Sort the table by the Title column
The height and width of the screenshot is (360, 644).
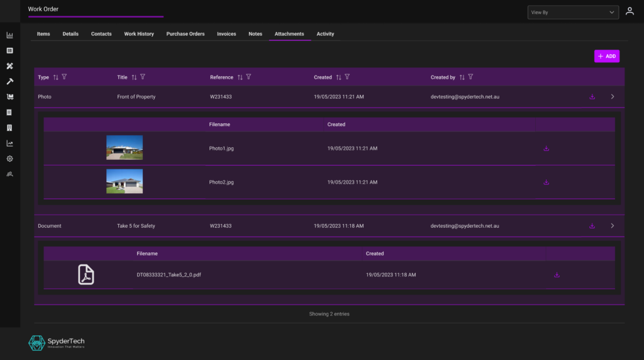pyautogui.click(x=134, y=77)
